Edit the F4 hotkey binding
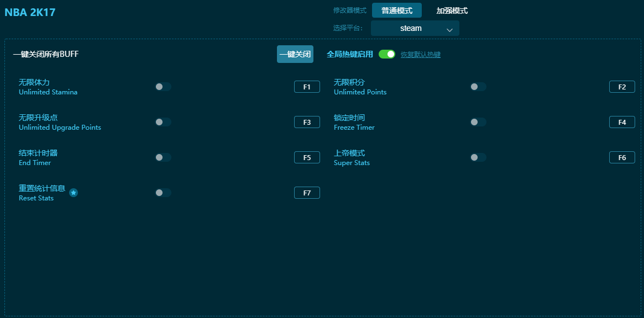 pos(622,122)
